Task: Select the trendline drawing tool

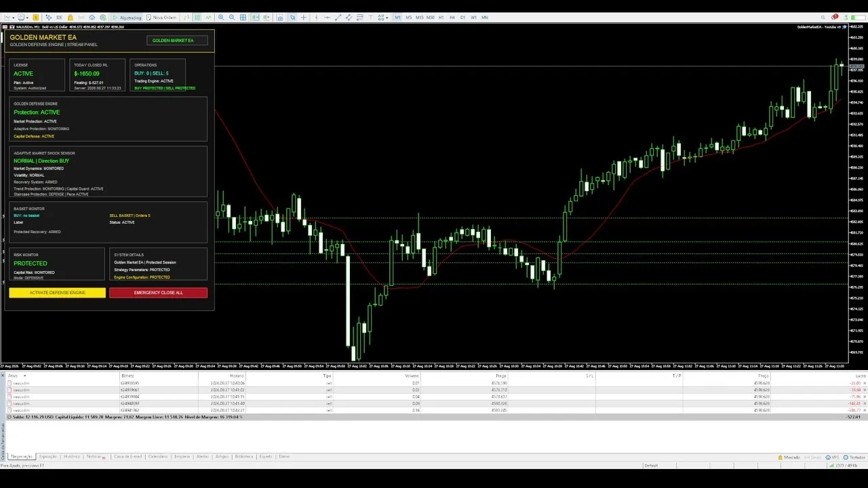Action: [338, 18]
